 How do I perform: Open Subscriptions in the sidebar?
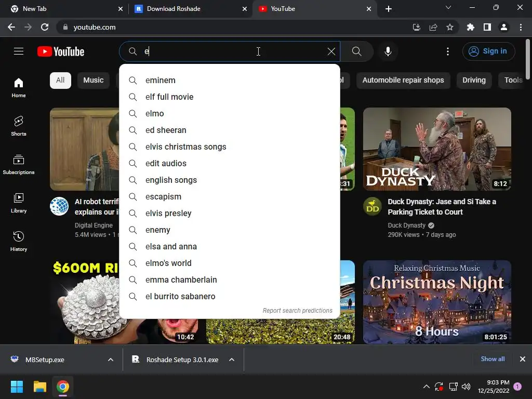tap(19, 165)
